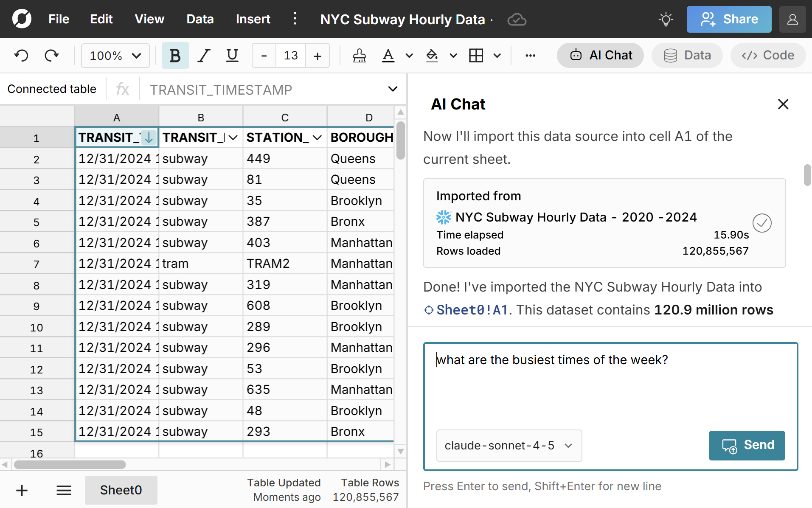Open the Code view panel
Screen dimensions: 812x508
click(x=767, y=55)
